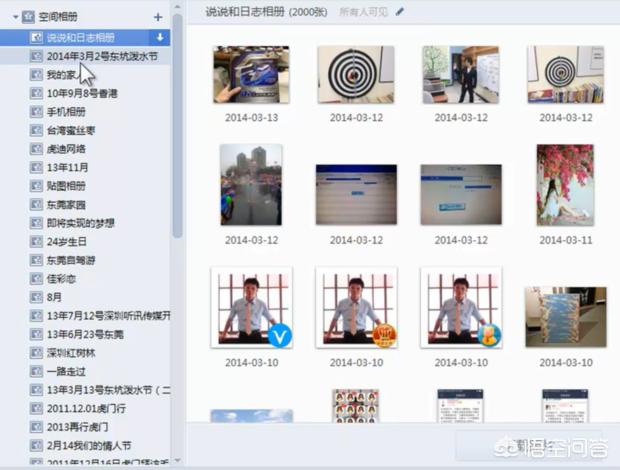620x470 pixels.
Task: Click the 所有人可见 visibility label
Action: (x=363, y=12)
